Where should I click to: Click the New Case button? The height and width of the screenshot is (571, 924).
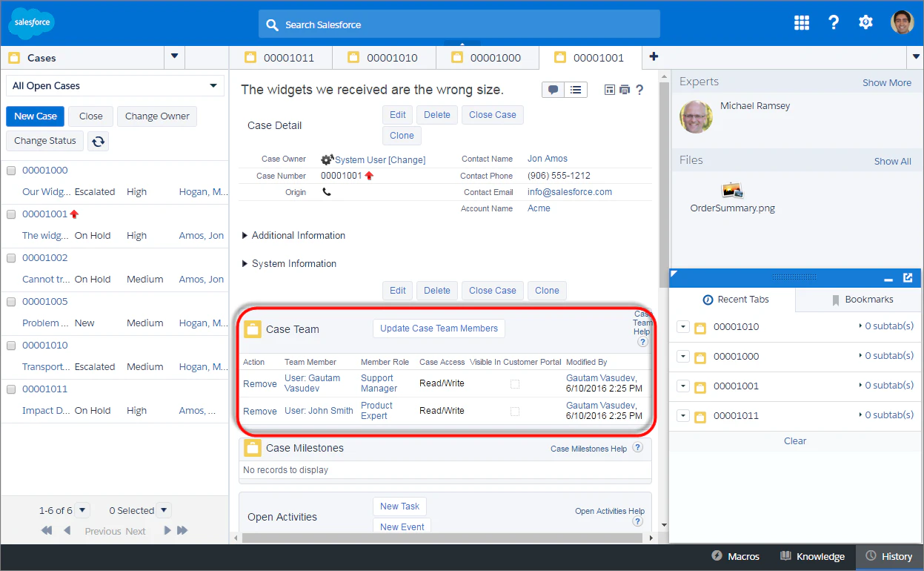(35, 116)
